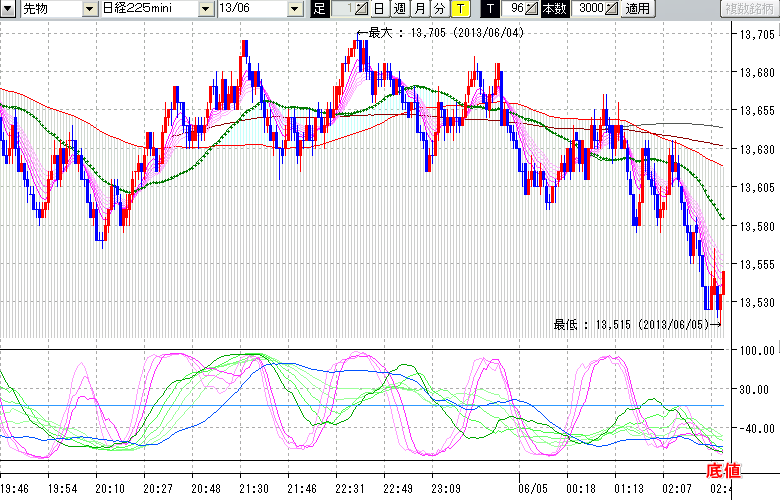Click into the 3000 bar count field
This screenshot has width=780, height=500.
[x=590, y=9]
